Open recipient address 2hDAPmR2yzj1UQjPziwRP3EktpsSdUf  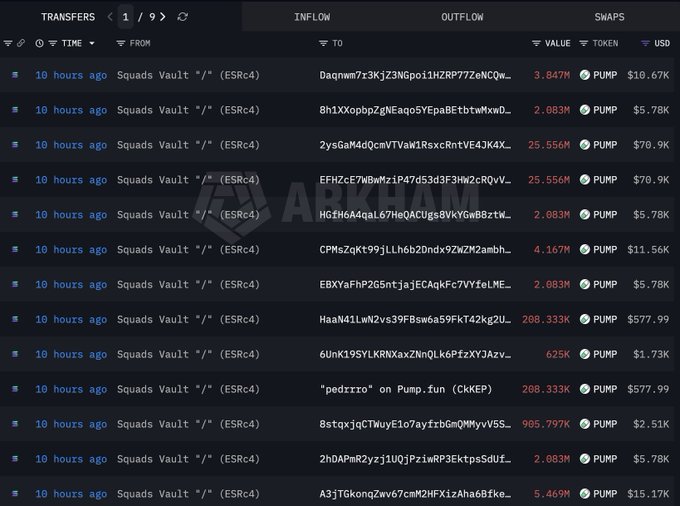(x=415, y=459)
